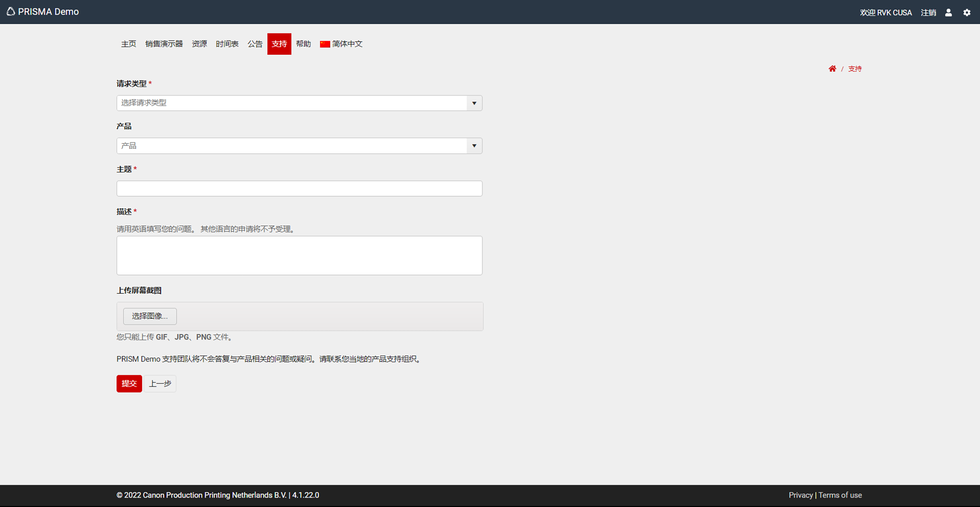Open the Privacy link in footer
This screenshot has width=980, height=507.
[x=800, y=495]
